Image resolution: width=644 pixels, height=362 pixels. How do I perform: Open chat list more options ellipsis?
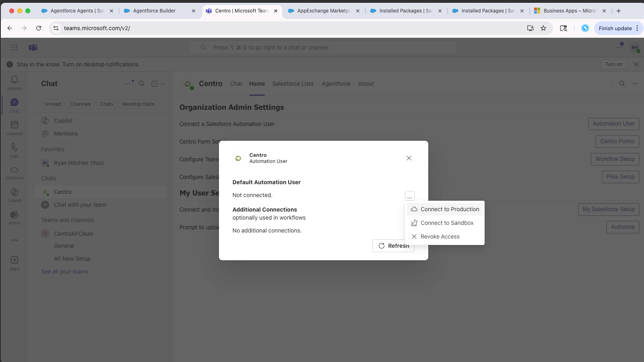coord(128,84)
